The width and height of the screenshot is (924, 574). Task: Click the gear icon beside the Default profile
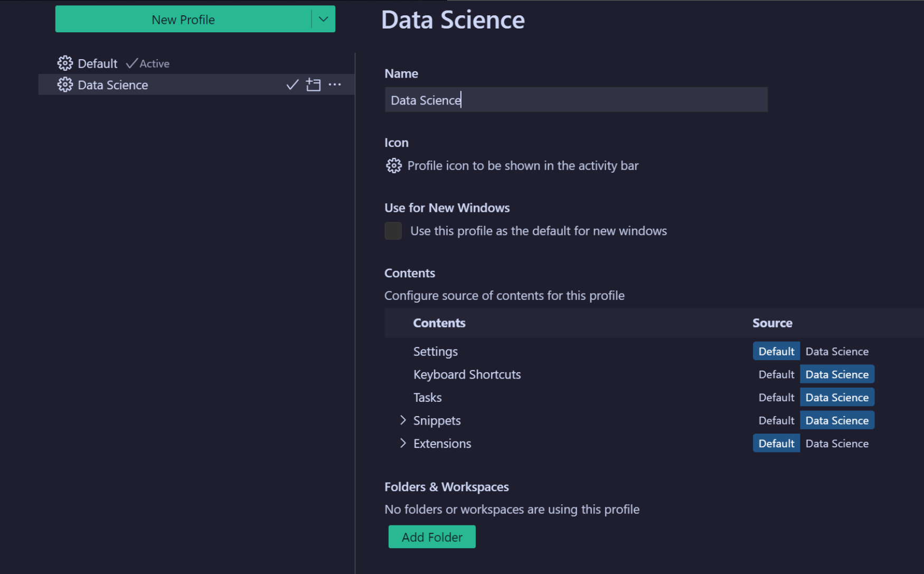64,63
